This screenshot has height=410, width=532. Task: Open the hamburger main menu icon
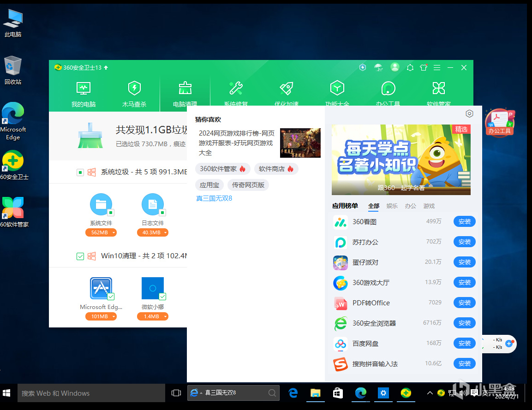pyautogui.click(x=437, y=67)
